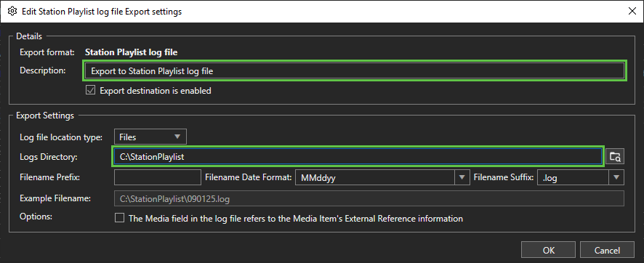Close the Export settings dialog

(632, 12)
